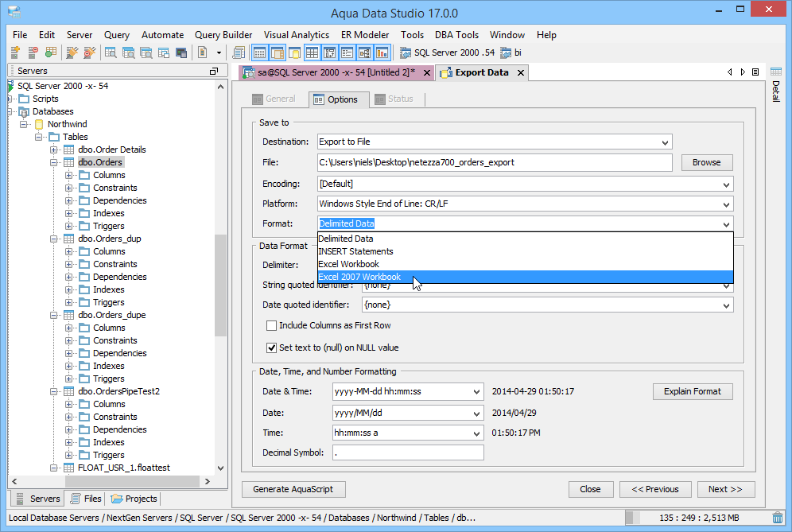Uncheck Include Columns as First Row

pos(272,325)
